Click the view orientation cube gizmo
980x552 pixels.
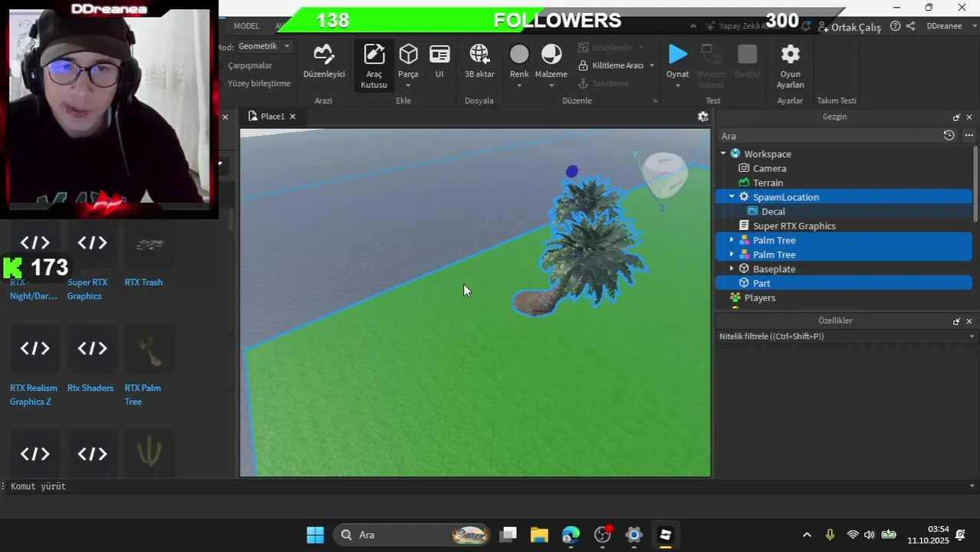coord(664,173)
